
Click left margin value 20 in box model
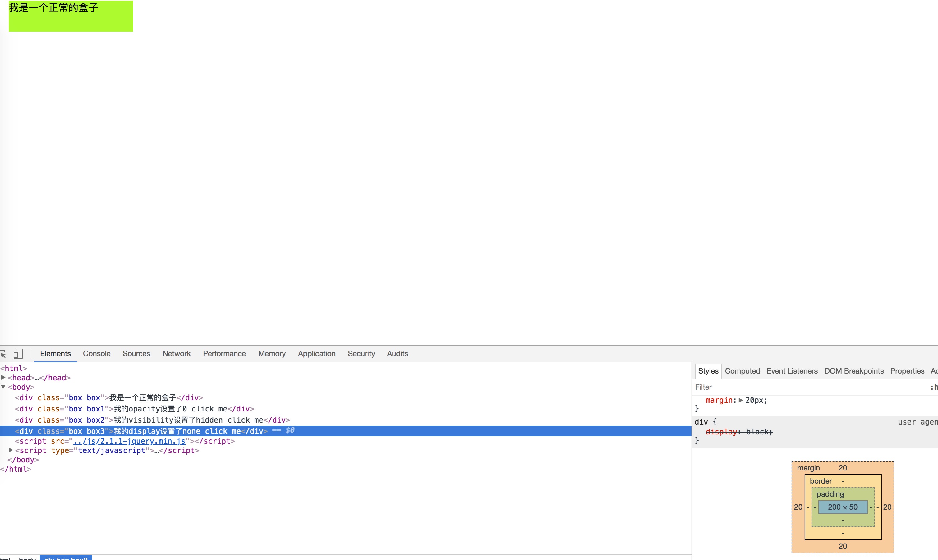pos(798,507)
